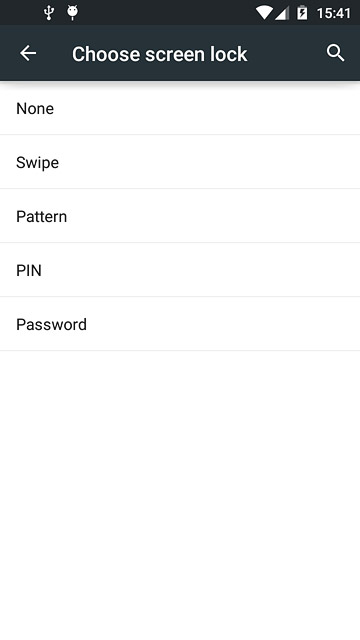This screenshot has width=360, height=640.
Task: Tap the USB connection status icon
Action: tap(49, 13)
